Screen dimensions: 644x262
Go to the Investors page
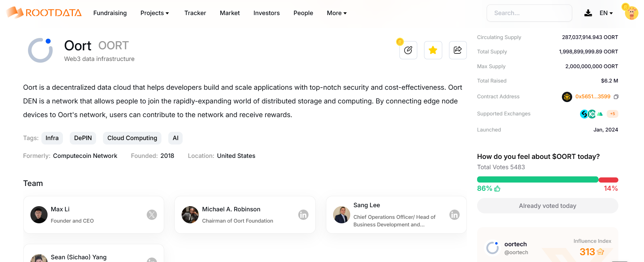tap(266, 13)
